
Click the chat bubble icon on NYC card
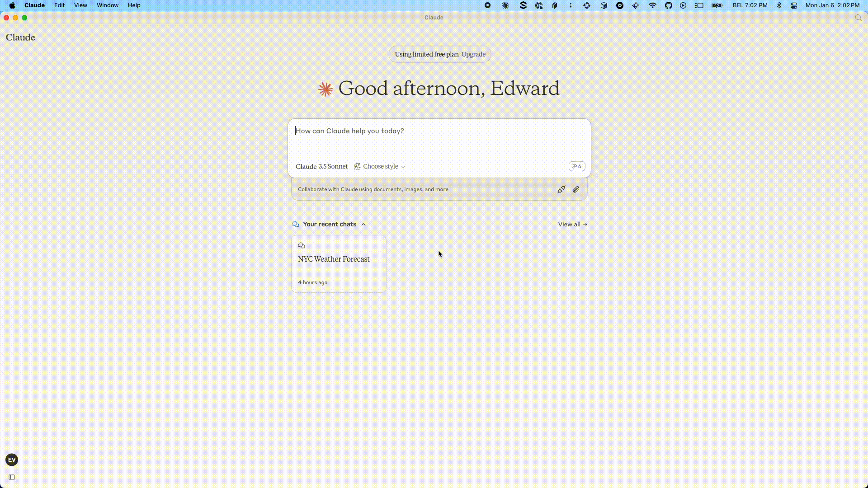click(302, 245)
